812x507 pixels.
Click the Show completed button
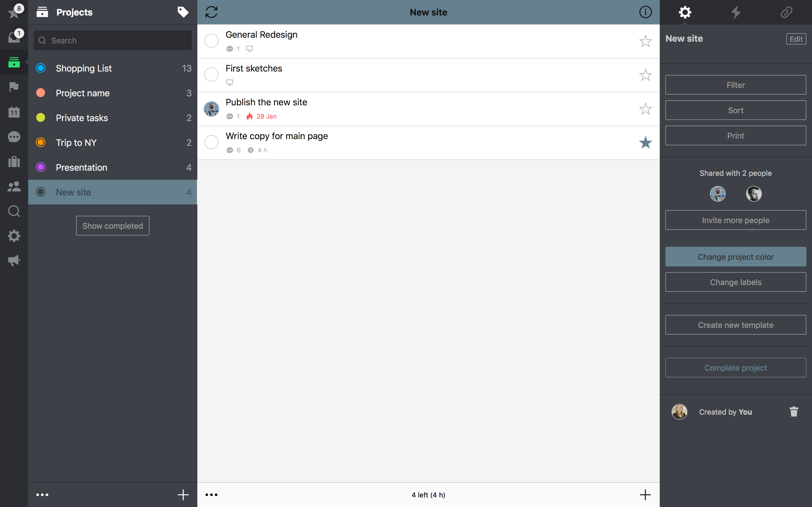tap(112, 225)
